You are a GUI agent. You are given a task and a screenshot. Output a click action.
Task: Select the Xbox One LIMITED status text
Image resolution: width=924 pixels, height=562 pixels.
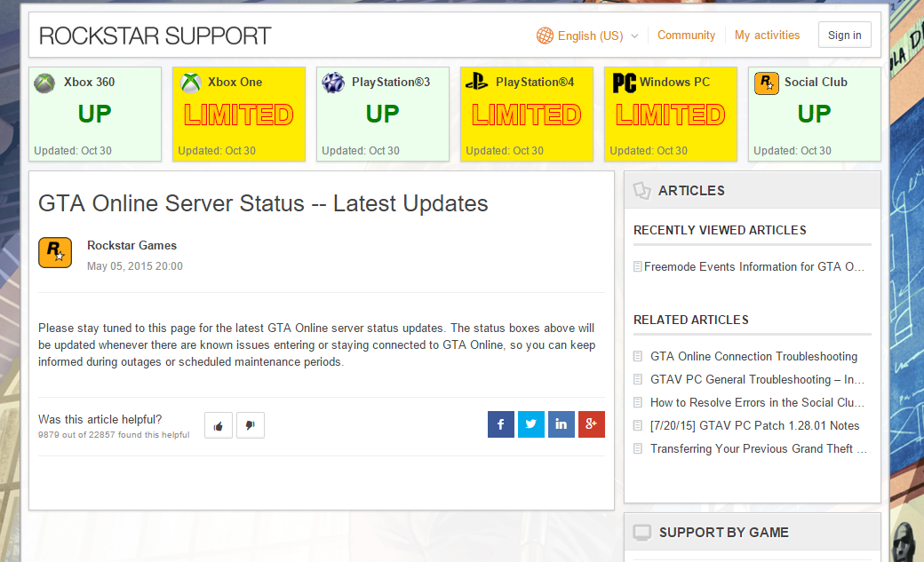click(239, 115)
